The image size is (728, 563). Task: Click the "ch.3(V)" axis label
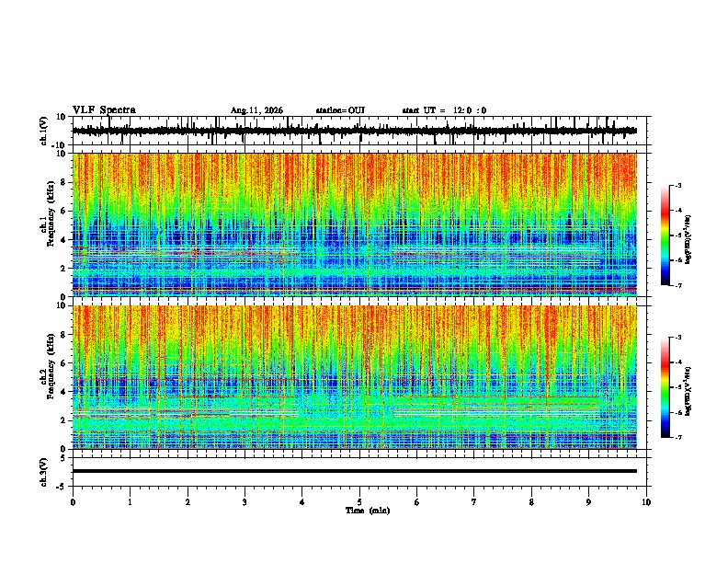tap(44, 472)
